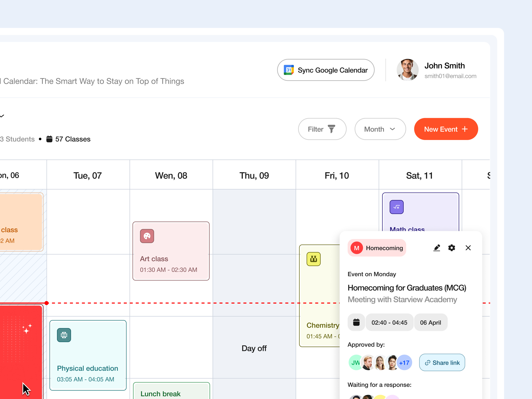Expand the +17 approvers badge
The width and height of the screenshot is (532, 399).
[404, 362]
